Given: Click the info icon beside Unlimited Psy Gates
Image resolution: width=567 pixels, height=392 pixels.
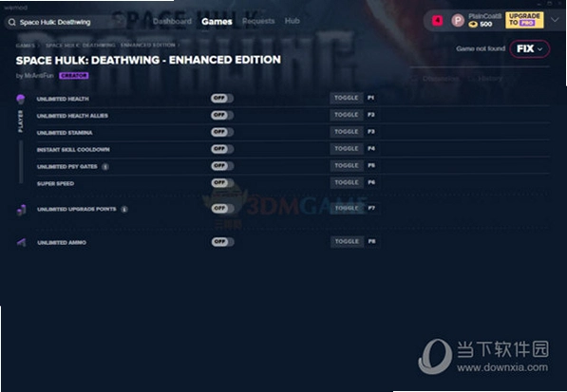Looking at the screenshot, I should (x=104, y=166).
